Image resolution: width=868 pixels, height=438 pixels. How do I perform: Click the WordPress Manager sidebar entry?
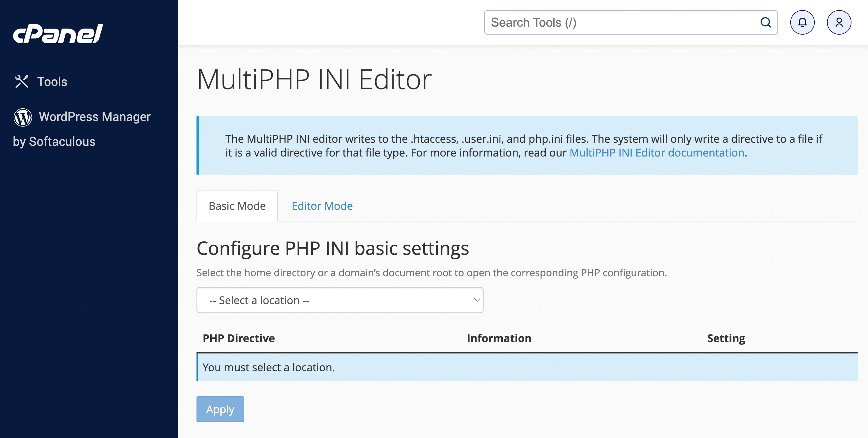pos(94,116)
